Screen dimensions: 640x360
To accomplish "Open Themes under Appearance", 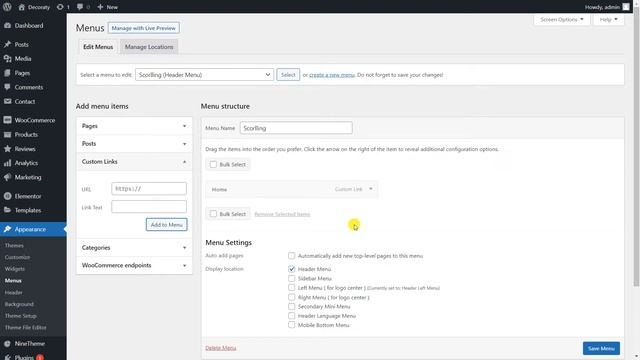I will point(14,245).
